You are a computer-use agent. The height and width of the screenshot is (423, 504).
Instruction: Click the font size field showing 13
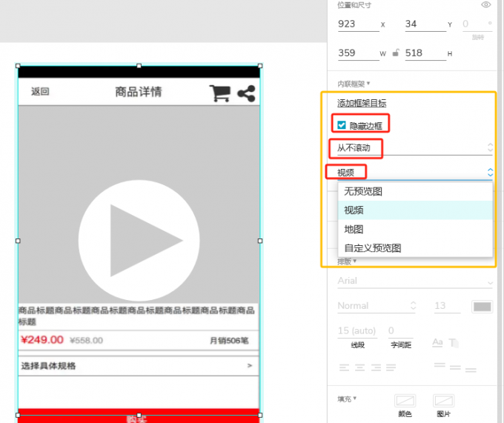click(447, 306)
